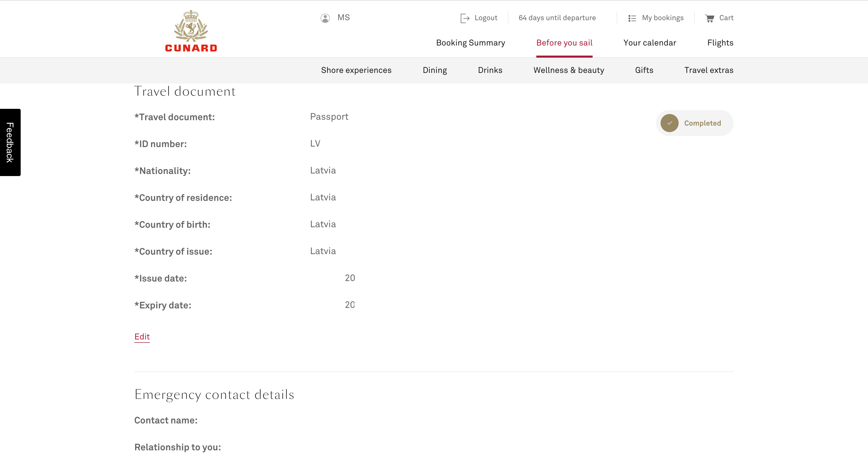
Task: Go to Booking Summary tab
Action: click(470, 43)
